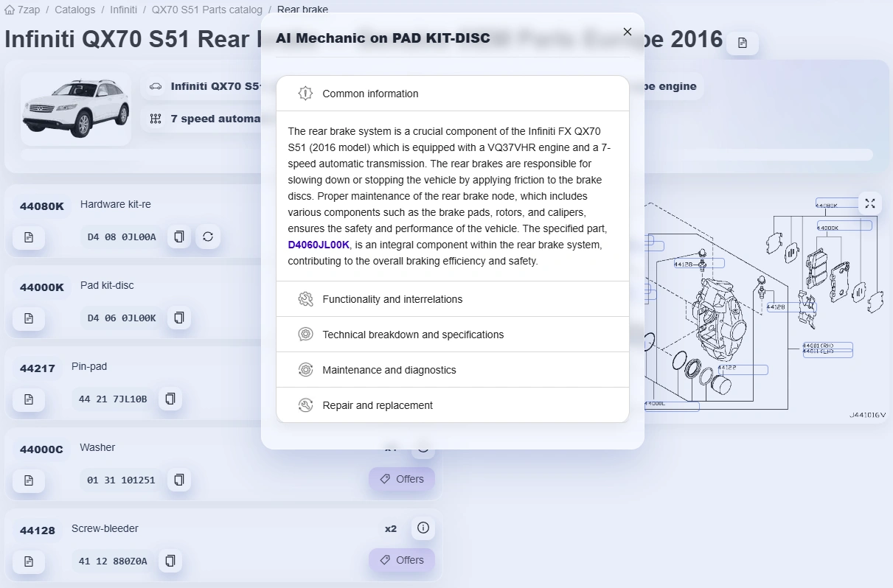This screenshot has width=893, height=588.
Task: Click part number 44 21 7JL10B
Action: tap(113, 399)
